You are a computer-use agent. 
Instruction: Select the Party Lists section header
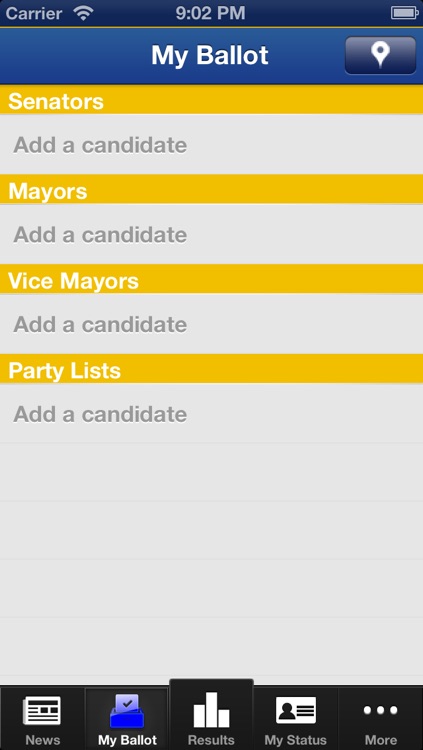[212, 369]
